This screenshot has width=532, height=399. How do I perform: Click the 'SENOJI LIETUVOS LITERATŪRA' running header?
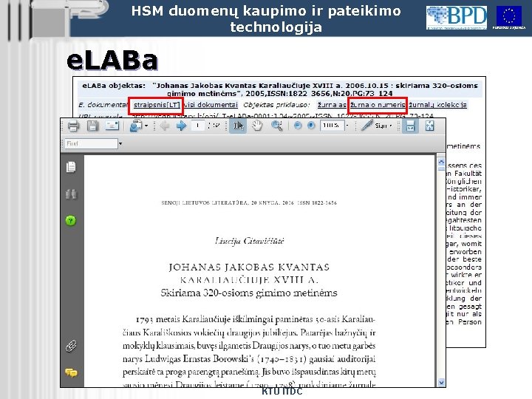(205, 203)
